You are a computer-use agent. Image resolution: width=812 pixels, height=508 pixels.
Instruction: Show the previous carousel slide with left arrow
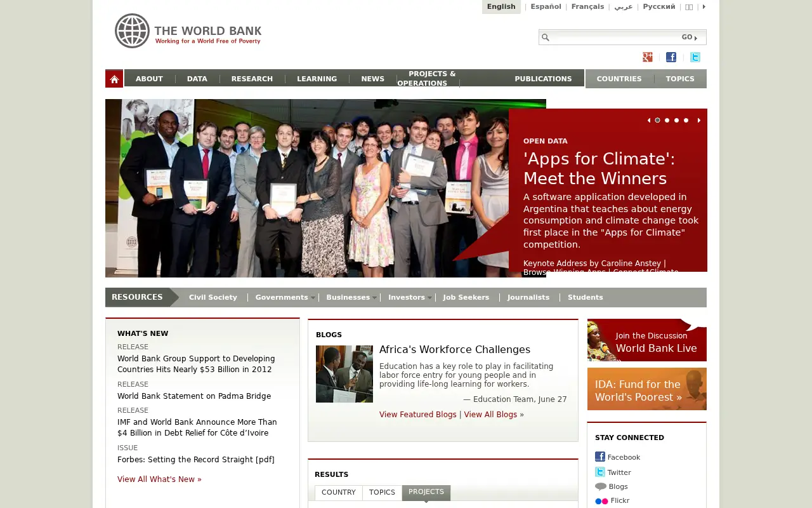coord(648,120)
